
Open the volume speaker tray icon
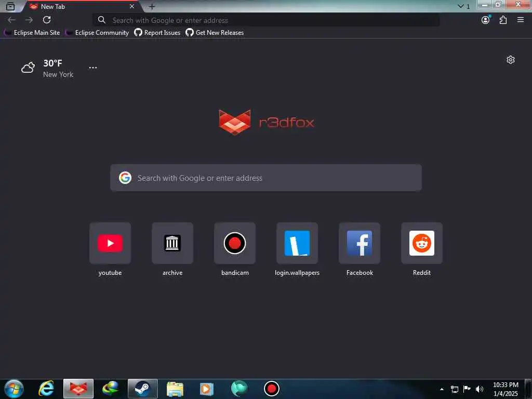click(x=480, y=389)
